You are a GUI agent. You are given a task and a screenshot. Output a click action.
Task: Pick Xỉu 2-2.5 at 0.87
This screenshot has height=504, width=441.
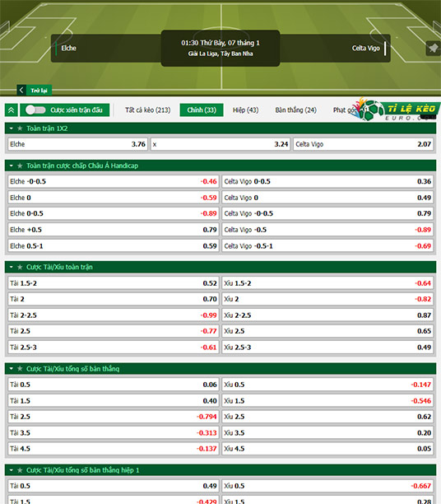(x=327, y=315)
